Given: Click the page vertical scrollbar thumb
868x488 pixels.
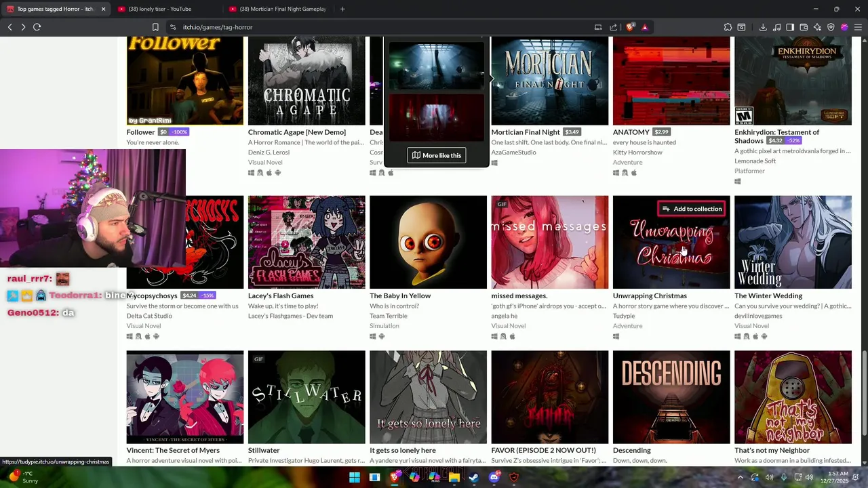Looking at the screenshot, I should coord(864,394).
